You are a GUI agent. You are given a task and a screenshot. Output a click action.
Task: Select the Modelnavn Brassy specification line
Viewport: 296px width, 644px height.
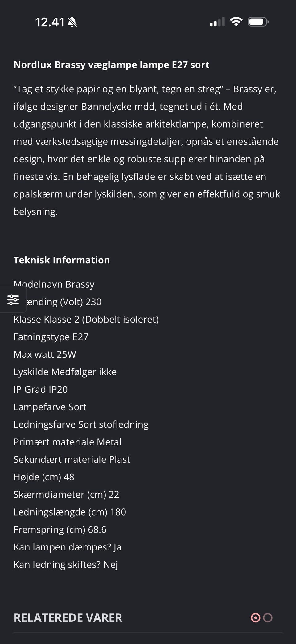(x=54, y=284)
